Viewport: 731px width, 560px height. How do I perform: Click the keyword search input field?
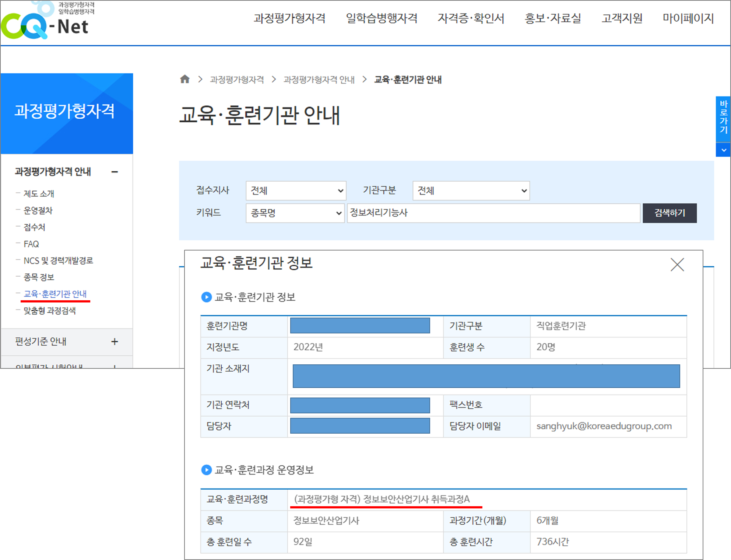click(493, 213)
